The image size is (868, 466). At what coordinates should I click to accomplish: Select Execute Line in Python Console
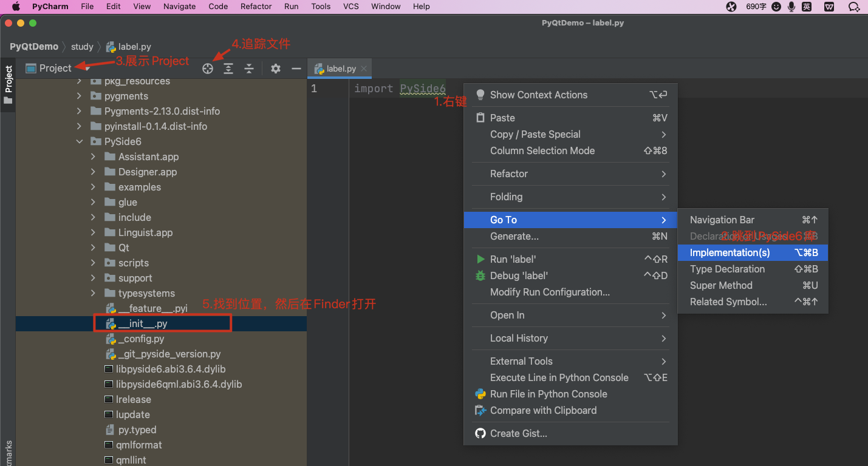click(570, 377)
